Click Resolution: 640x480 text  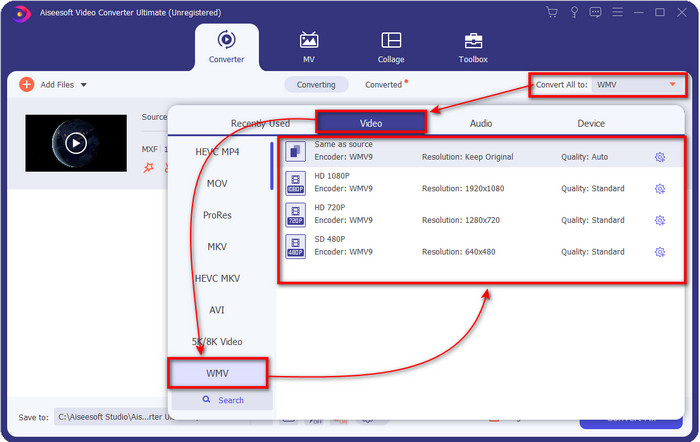458,252
